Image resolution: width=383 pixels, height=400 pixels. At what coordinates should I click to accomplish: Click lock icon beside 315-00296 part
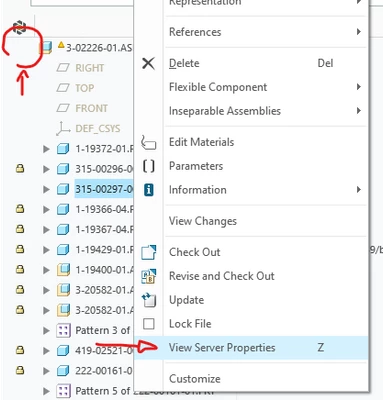tap(20, 169)
